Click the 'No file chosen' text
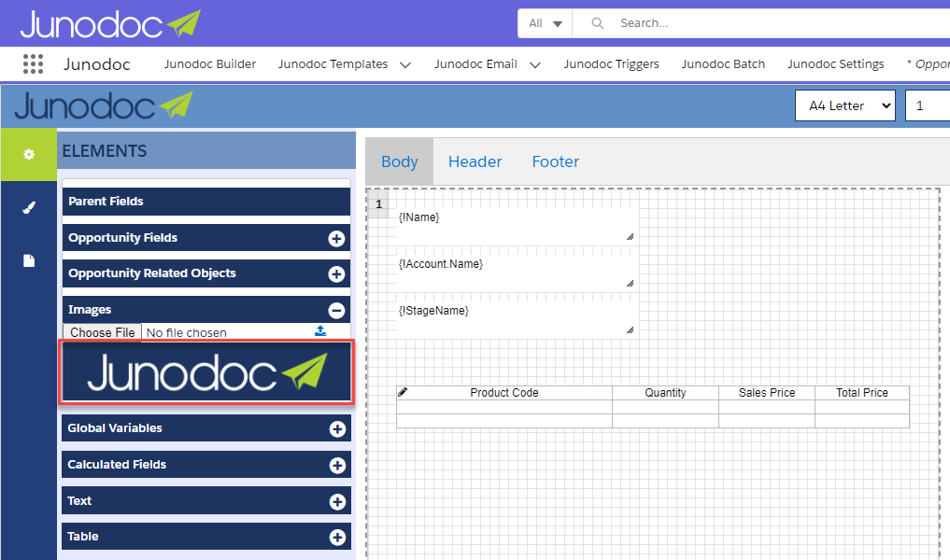Image resolution: width=950 pixels, height=560 pixels. 187,332
